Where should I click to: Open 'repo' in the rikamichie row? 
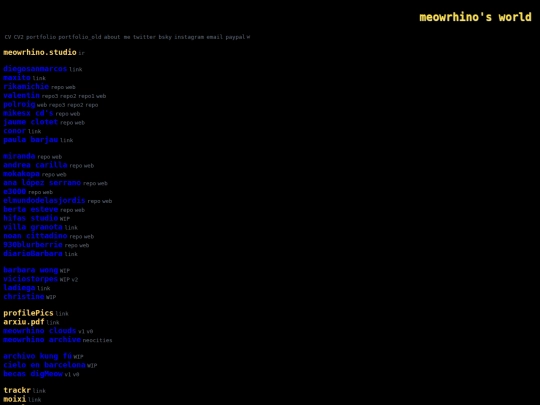click(x=57, y=87)
